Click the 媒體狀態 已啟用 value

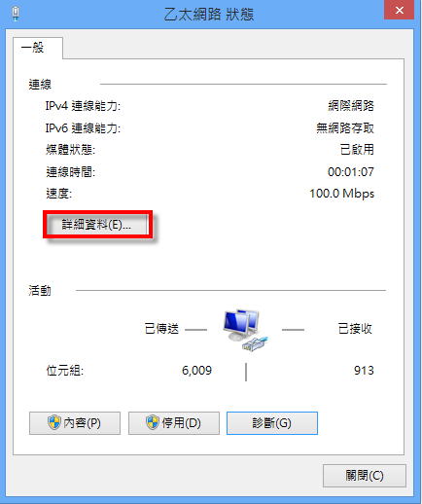pos(357,150)
